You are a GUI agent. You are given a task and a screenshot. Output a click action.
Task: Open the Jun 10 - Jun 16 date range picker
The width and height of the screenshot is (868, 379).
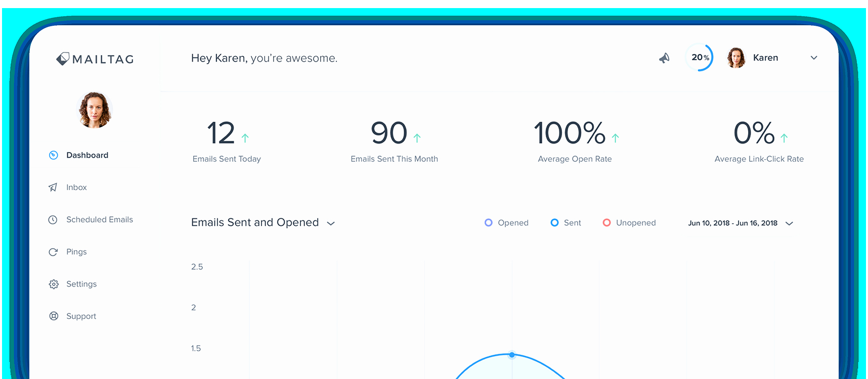point(741,223)
